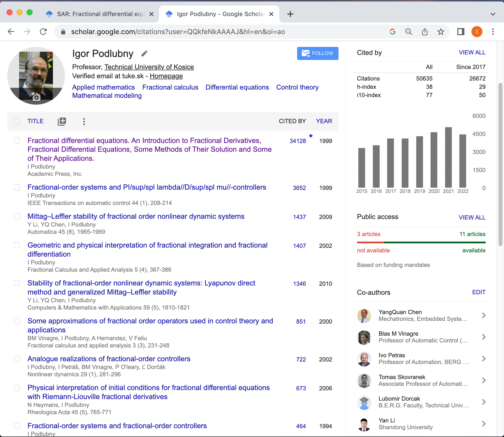Select the checkbox for Analogue realizations paper
The height and width of the screenshot is (437, 504).
[x=17, y=359]
